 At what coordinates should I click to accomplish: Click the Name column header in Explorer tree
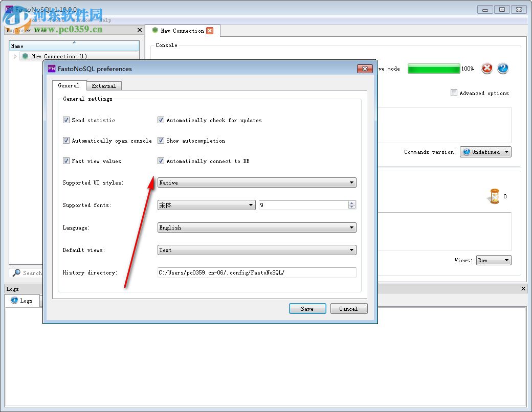tap(74, 46)
